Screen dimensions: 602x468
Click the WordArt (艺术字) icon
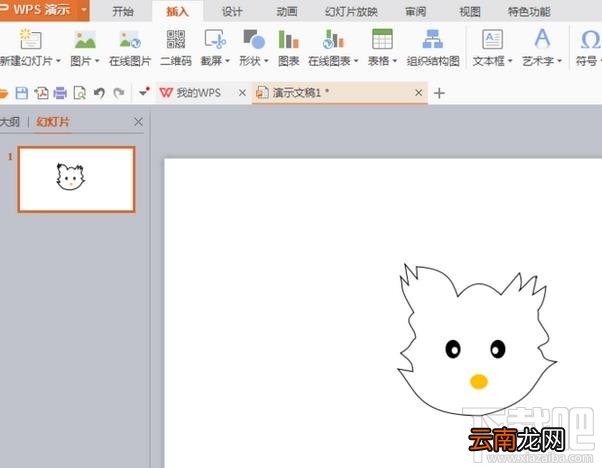[x=542, y=38]
